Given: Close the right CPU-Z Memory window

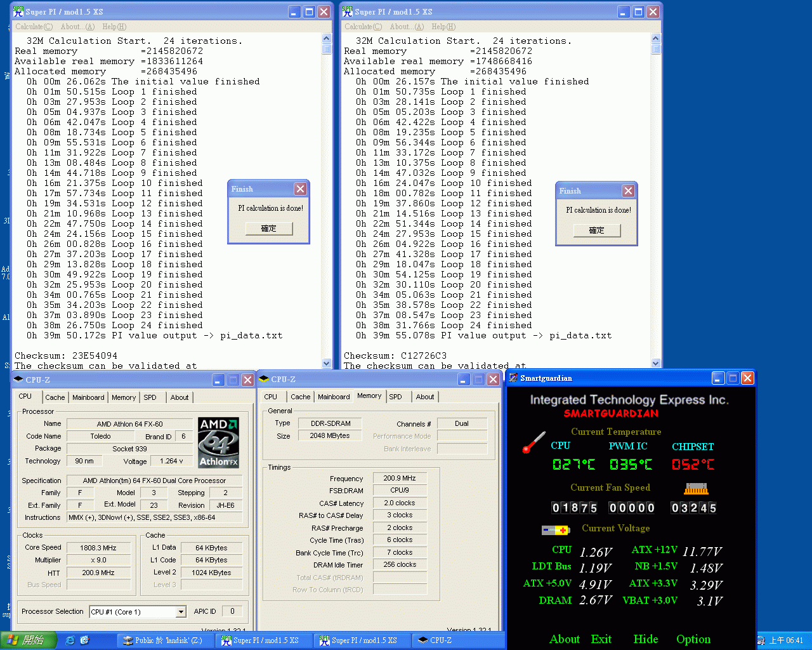Looking at the screenshot, I should (493, 379).
